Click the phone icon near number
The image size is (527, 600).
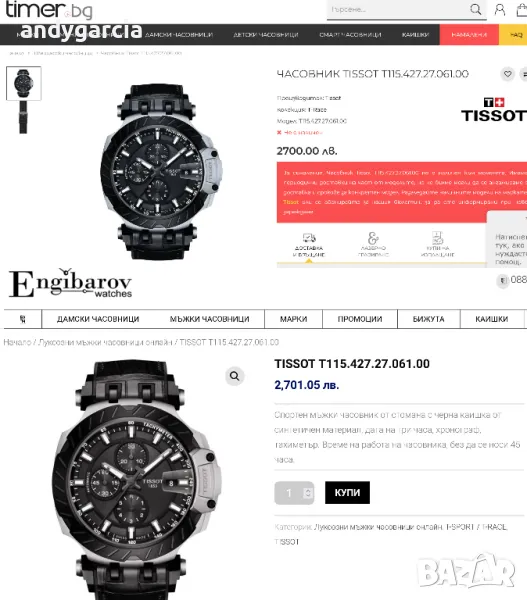coord(503,280)
